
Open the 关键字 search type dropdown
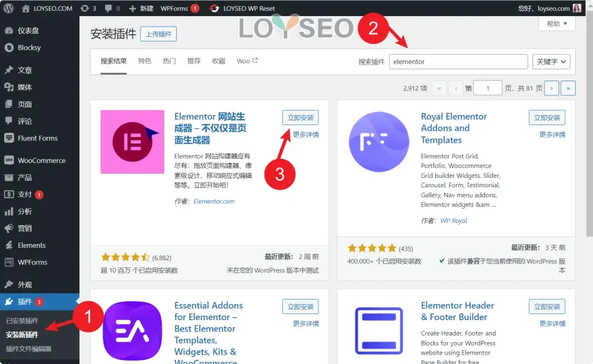tap(551, 62)
